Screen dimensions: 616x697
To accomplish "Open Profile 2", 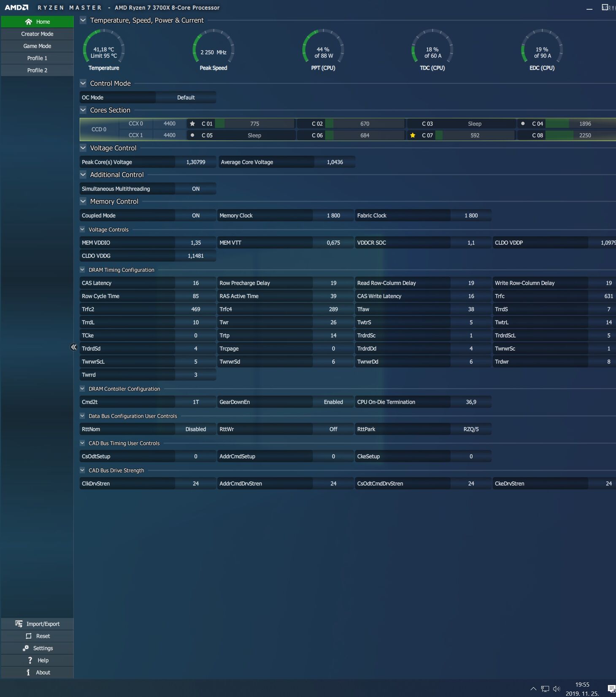I will (x=37, y=70).
